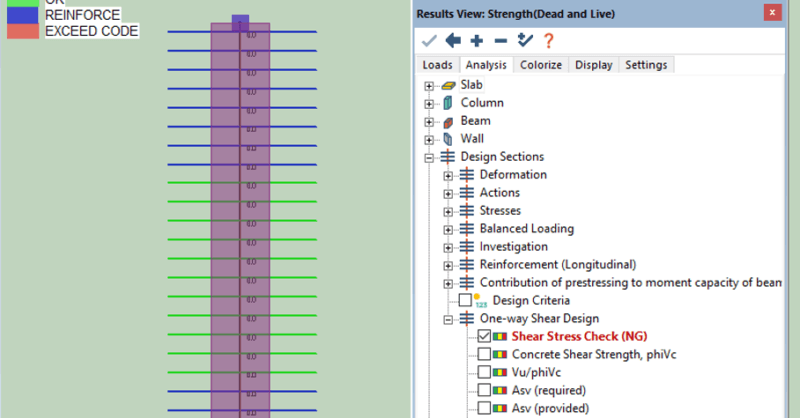Expand the Deformation tree node
The image size is (800, 418).
(x=447, y=175)
